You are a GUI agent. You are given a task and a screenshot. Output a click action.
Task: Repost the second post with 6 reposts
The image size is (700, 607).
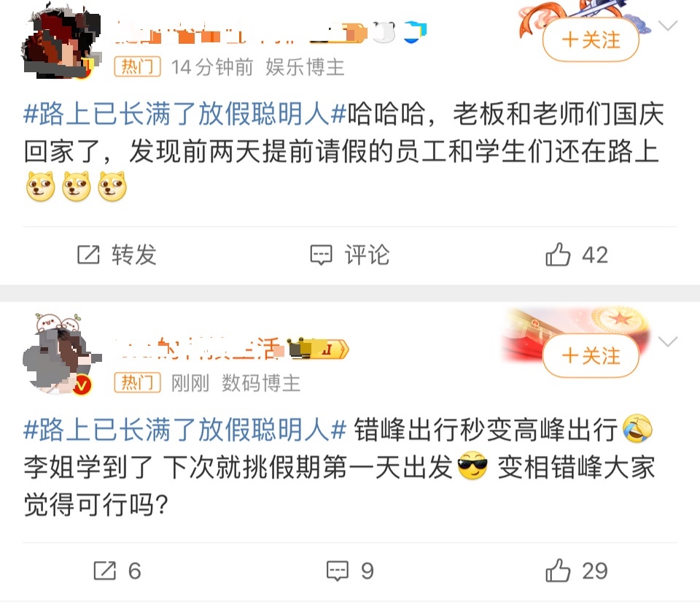click(117, 571)
